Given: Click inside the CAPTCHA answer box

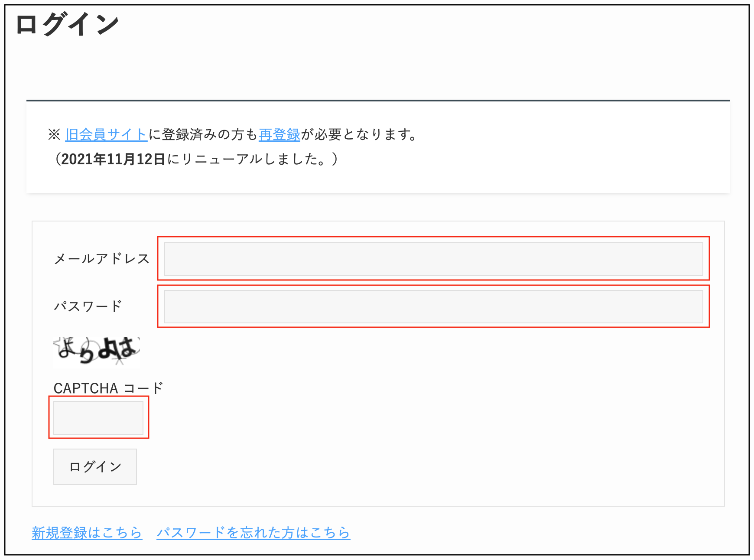Looking at the screenshot, I should 98,417.
